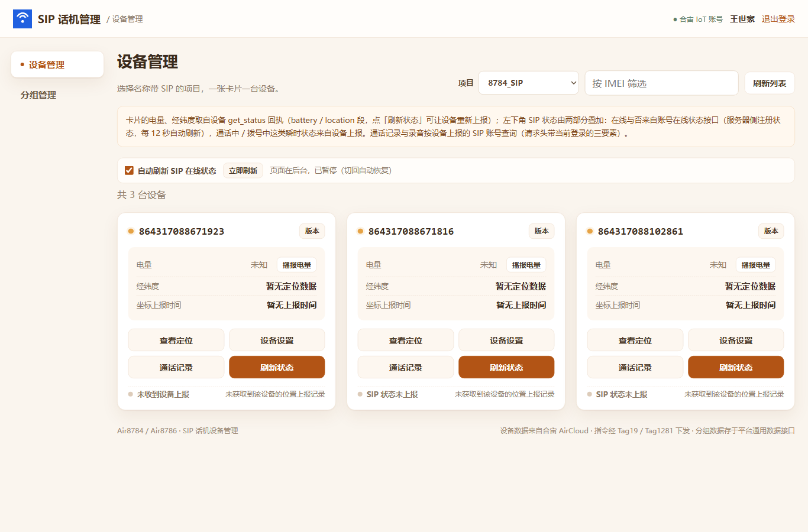Open the 项目 dropdown showing 8784_SIP
The height and width of the screenshot is (532, 808).
pyautogui.click(x=528, y=83)
